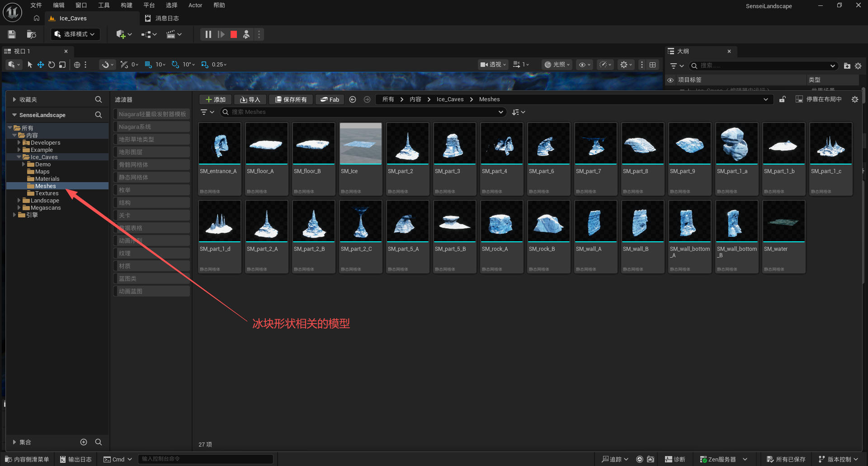Viewport: 868px width, 466px height.
Task: Select the scale tool in viewport
Action: coord(62,65)
